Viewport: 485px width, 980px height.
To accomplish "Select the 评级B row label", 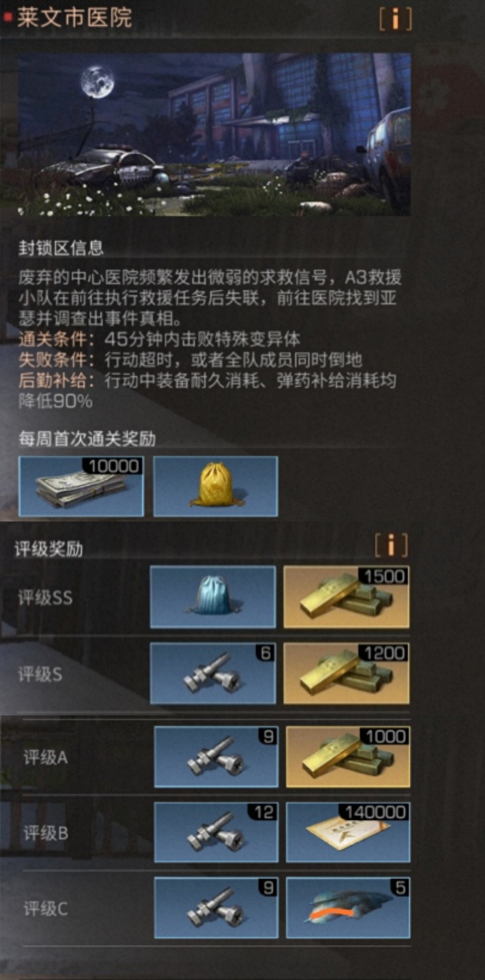I will point(46,833).
